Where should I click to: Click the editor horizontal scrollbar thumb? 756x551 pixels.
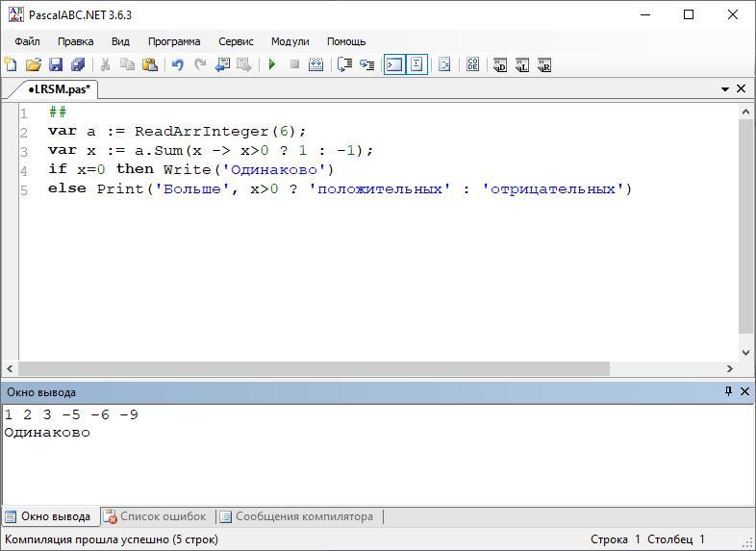(x=314, y=368)
